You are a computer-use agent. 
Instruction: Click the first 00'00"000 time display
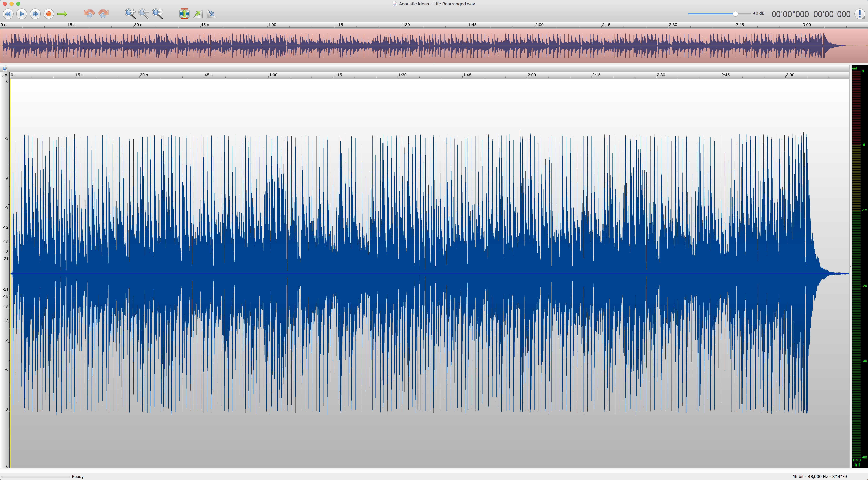click(x=790, y=14)
